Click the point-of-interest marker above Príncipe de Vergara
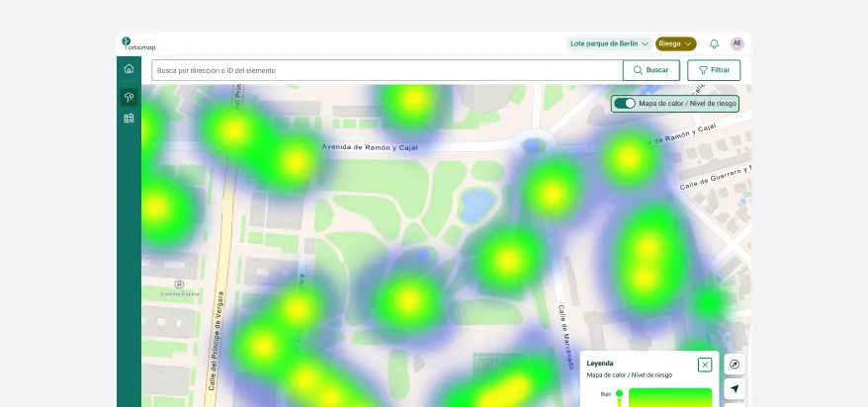868x407 pixels. 179,285
